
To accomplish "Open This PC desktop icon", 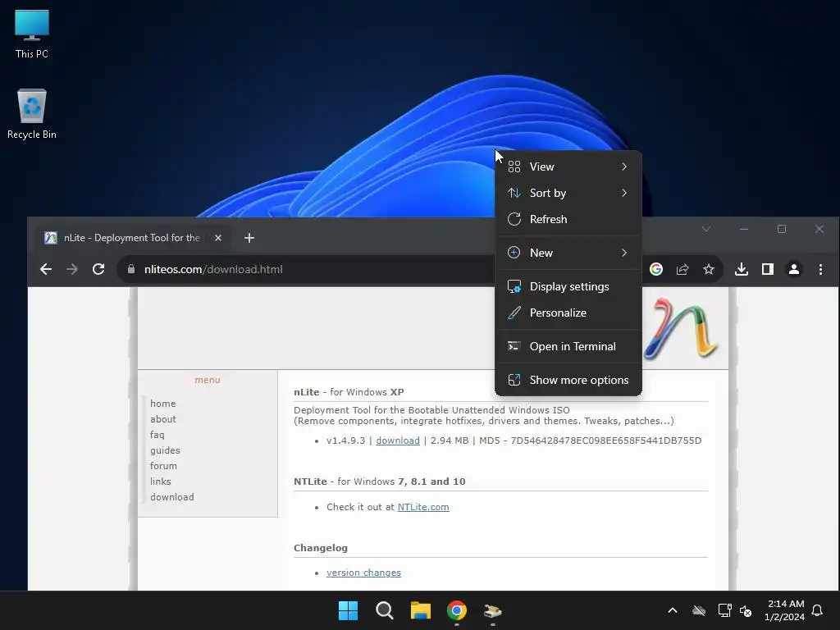I will (32, 34).
